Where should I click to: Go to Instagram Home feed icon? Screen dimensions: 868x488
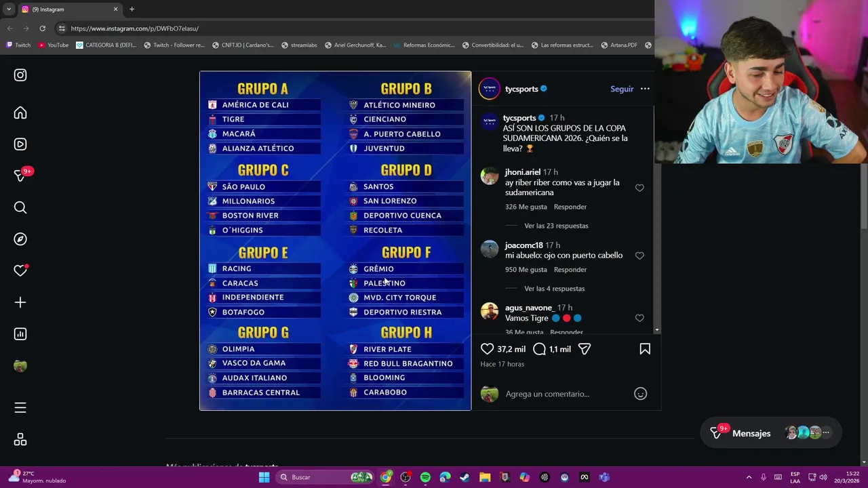(20, 113)
